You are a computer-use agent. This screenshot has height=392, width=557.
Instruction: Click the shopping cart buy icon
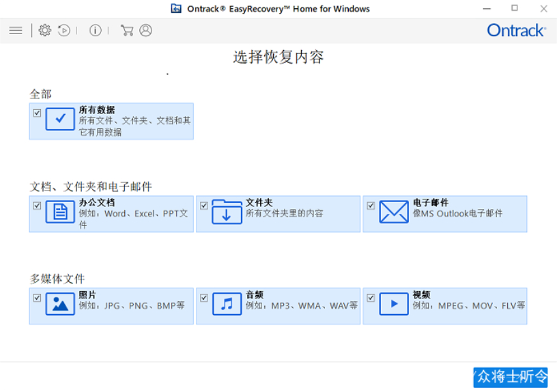[x=126, y=31]
